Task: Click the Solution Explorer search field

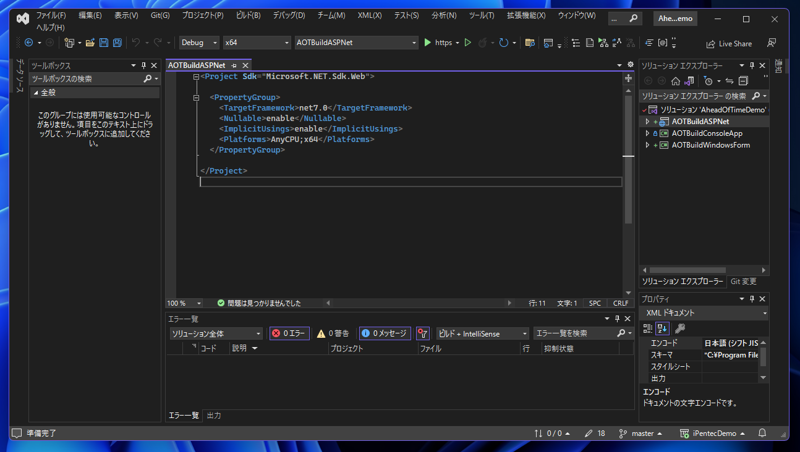Action: [x=696, y=96]
